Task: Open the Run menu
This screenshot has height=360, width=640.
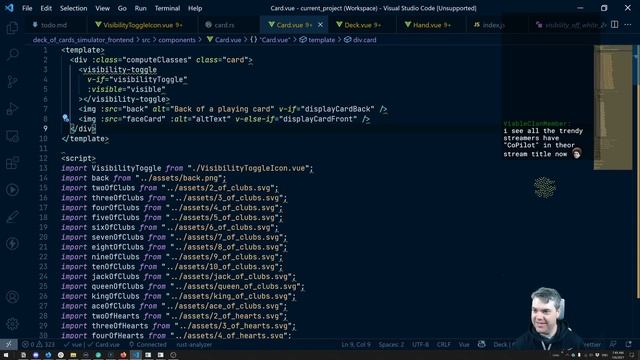Action: (140, 8)
